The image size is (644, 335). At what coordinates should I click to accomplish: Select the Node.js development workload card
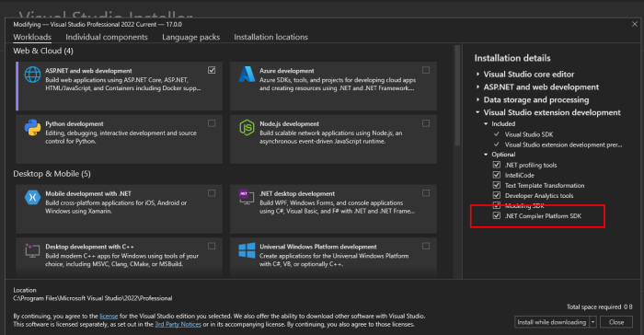[333, 139]
